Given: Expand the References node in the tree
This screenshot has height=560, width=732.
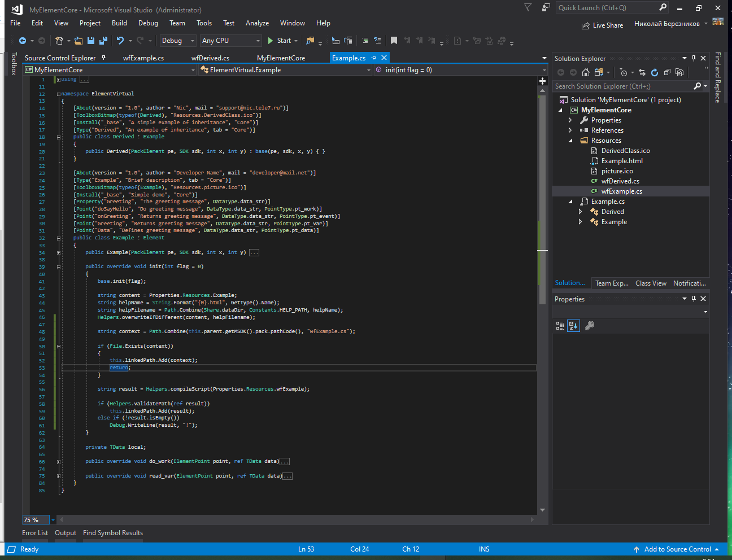Looking at the screenshot, I should click(570, 130).
